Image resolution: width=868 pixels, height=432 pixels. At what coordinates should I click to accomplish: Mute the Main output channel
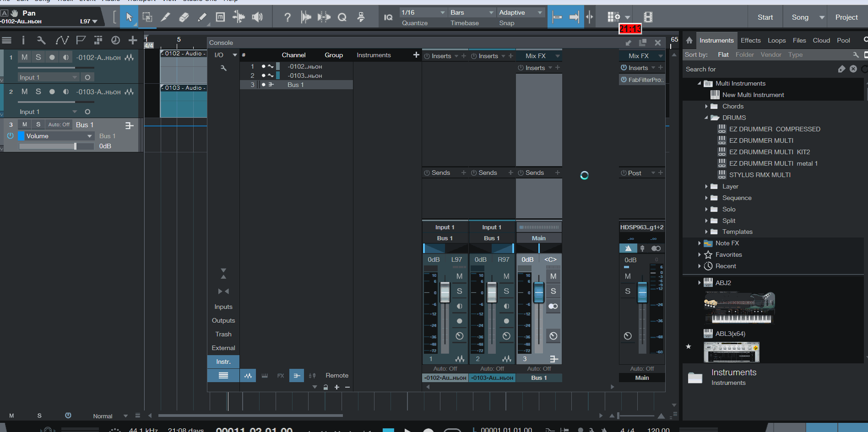point(628,276)
